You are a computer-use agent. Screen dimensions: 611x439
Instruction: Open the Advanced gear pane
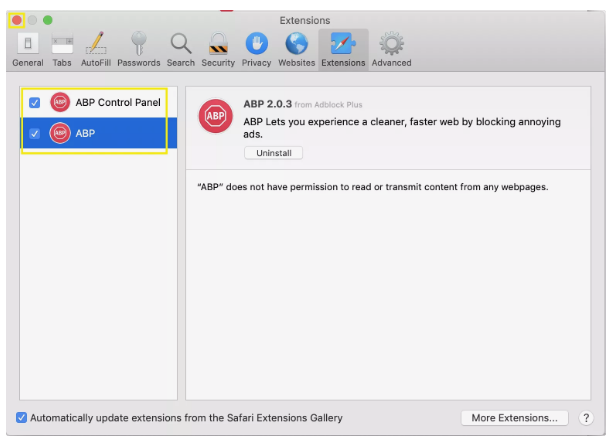pyautogui.click(x=392, y=50)
